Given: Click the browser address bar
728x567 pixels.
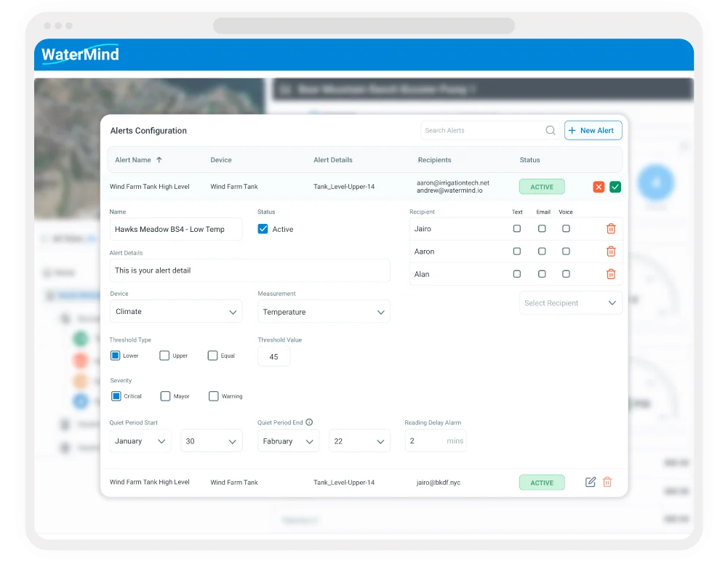Looking at the screenshot, I should tap(364, 25).
